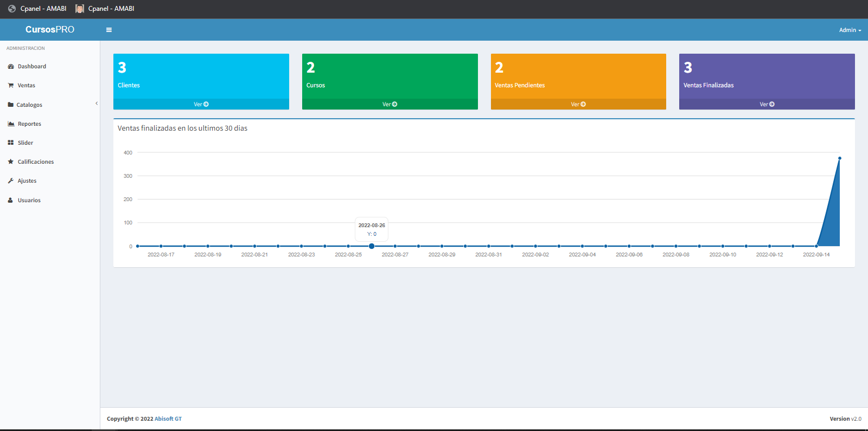Follow the Abisoft GT footer link

click(168, 419)
